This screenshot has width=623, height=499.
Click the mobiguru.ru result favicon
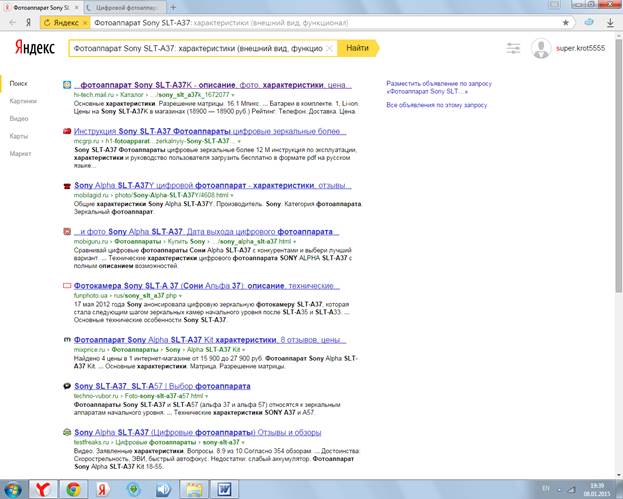pos(67,231)
